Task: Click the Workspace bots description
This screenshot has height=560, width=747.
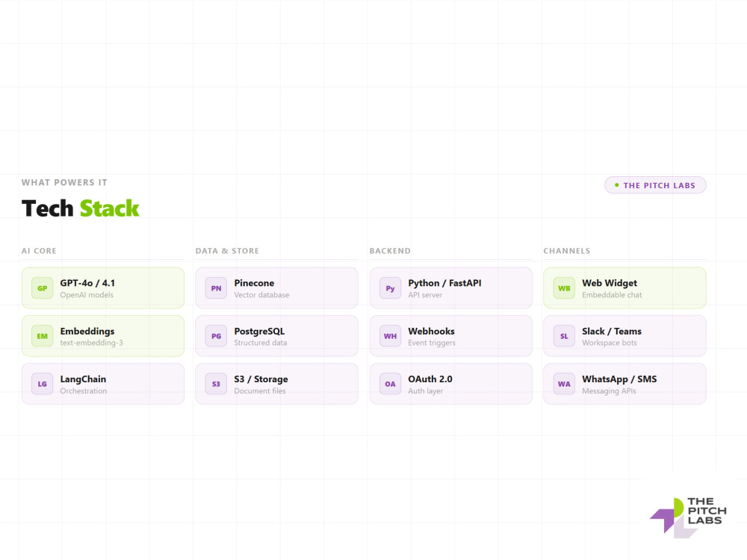Action: tap(610, 343)
